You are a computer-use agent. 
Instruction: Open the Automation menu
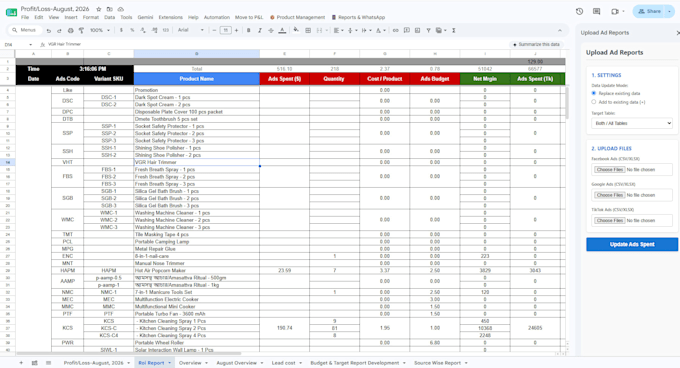coord(217,17)
